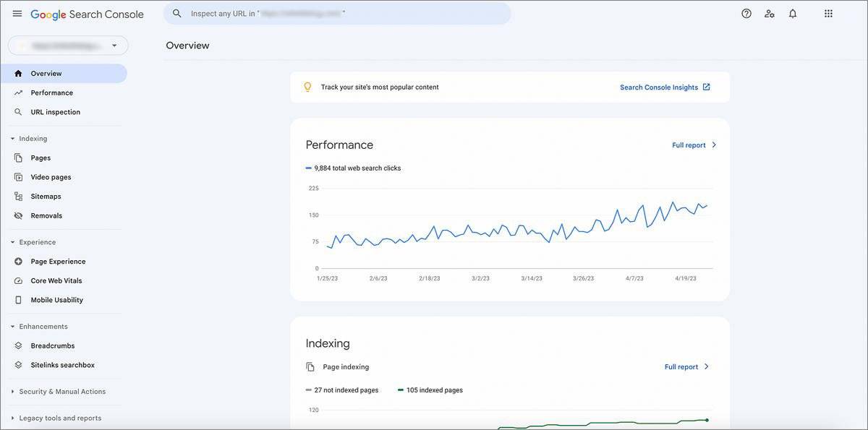Collapse the Enhancements sidebar section
This screenshot has width=868, height=430.
12,327
